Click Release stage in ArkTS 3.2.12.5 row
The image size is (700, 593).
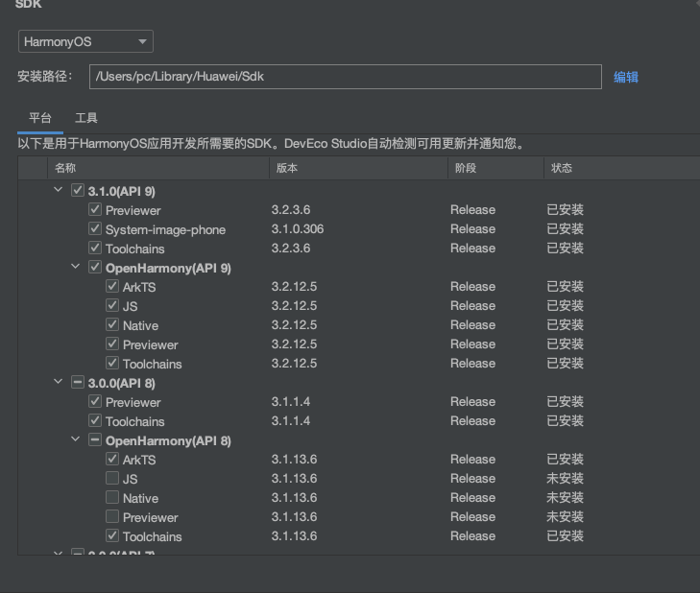point(472,287)
